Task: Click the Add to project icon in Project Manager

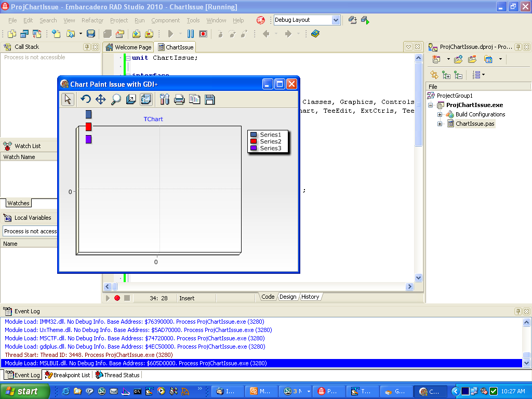Action: [458, 59]
